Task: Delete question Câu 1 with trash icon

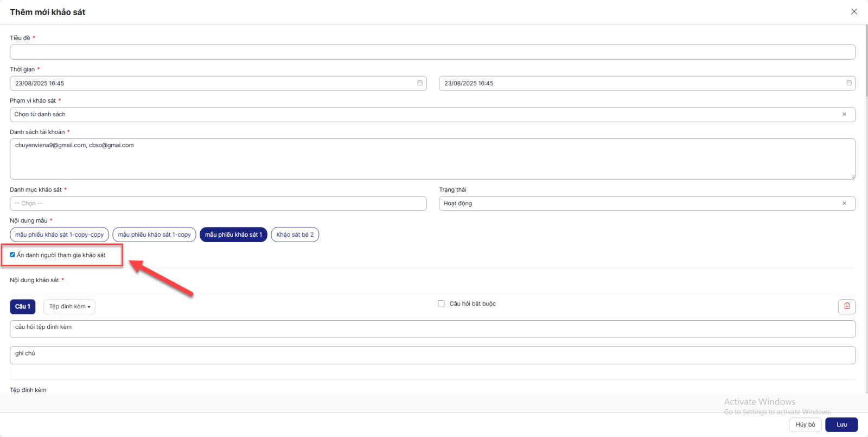Action: (x=846, y=306)
